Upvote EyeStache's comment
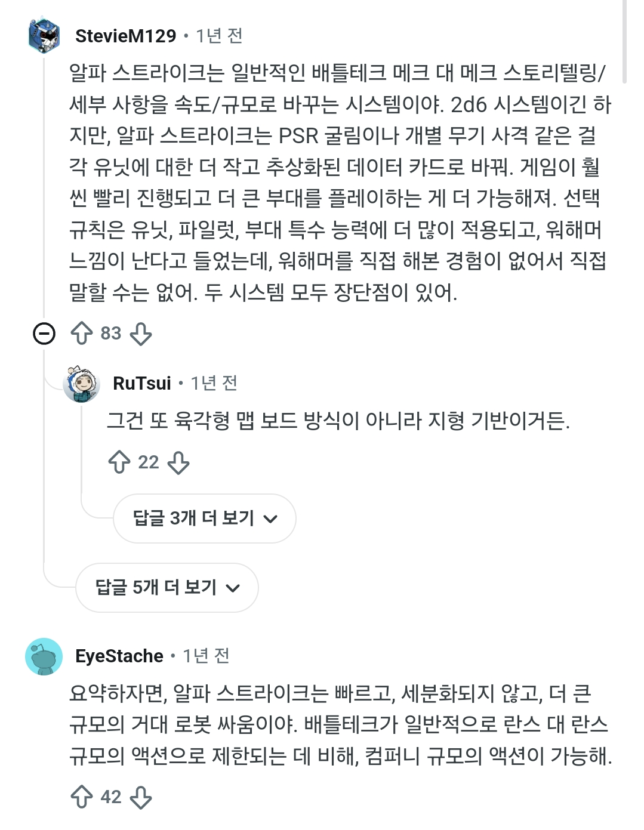The image size is (644, 830). tap(81, 797)
